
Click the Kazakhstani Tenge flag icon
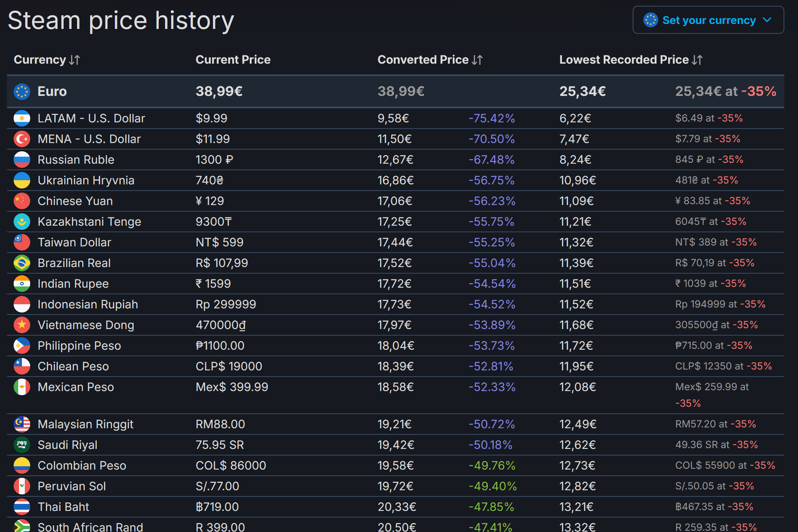pyautogui.click(x=22, y=222)
